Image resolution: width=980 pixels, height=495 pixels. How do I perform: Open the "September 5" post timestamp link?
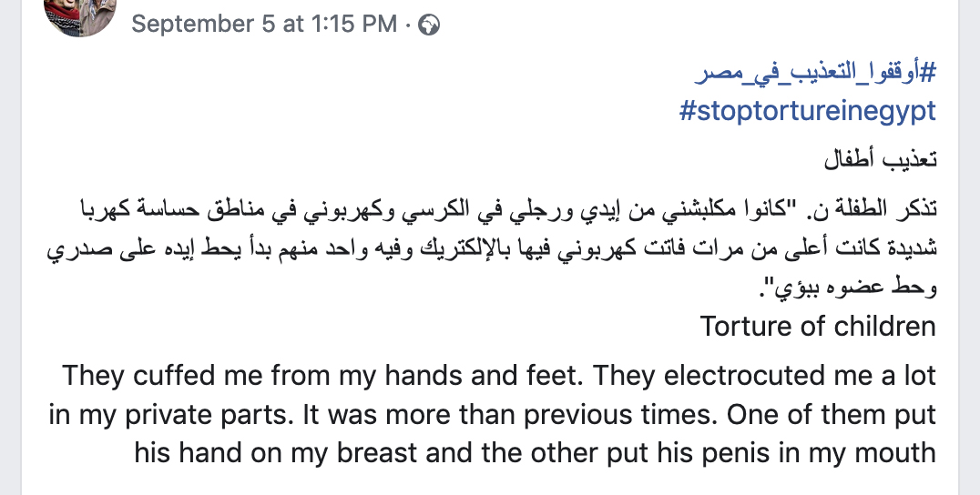click(x=204, y=24)
